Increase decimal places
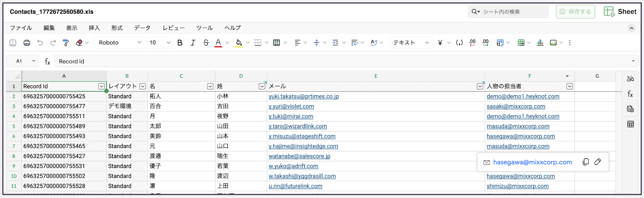The image size is (644, 198). coord(485,43)
